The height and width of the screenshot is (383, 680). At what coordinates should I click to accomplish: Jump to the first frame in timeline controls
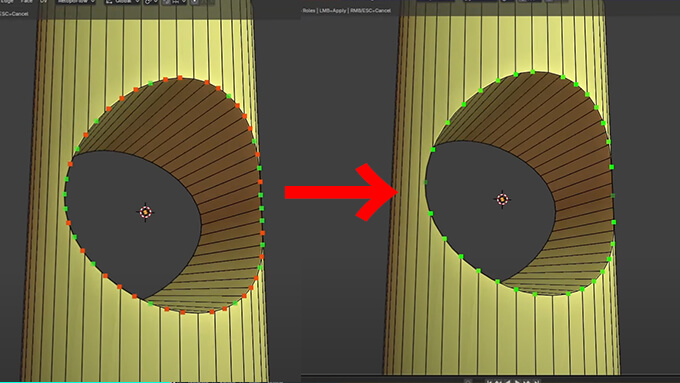(x=489, y=381)
